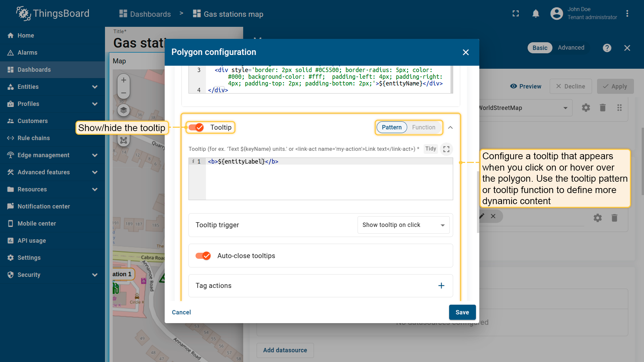Zoom in on the map
This screenshot has height=362, width=644.
123,80
